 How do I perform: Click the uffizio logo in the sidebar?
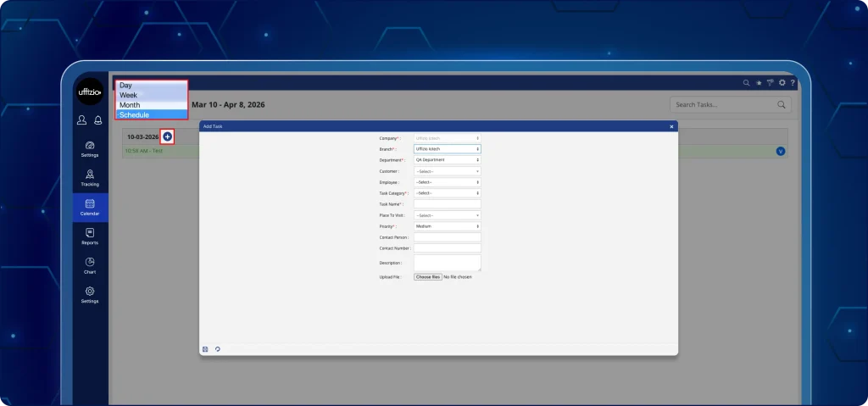click(90, 92)
